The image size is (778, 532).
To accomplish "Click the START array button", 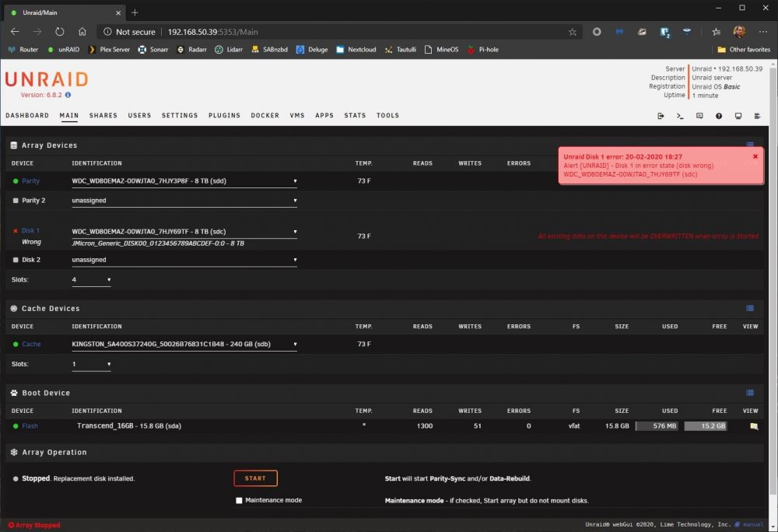I will pyautogui.click(x=255, y=478).
